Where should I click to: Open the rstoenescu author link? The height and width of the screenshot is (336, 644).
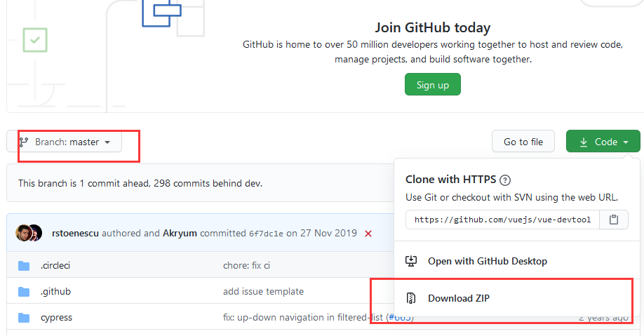pyautogui.click(x=75, y=234)
